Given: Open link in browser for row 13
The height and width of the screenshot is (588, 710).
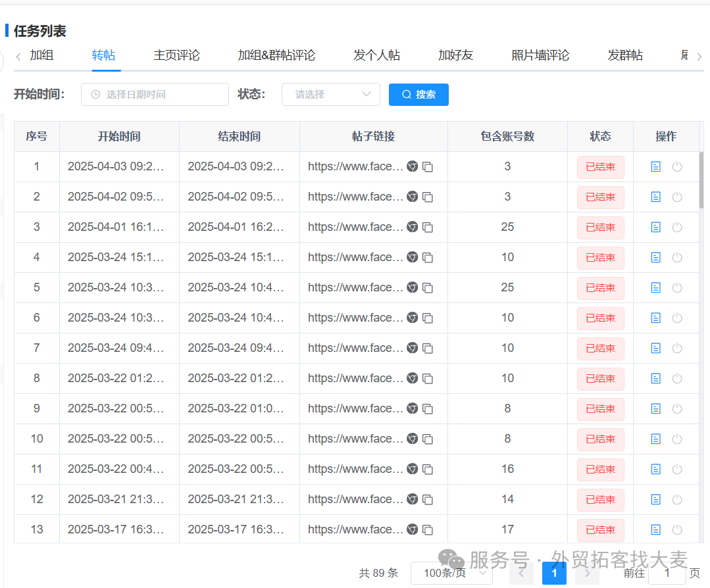Looking at the screenshot, I should (x=412, y=529).
